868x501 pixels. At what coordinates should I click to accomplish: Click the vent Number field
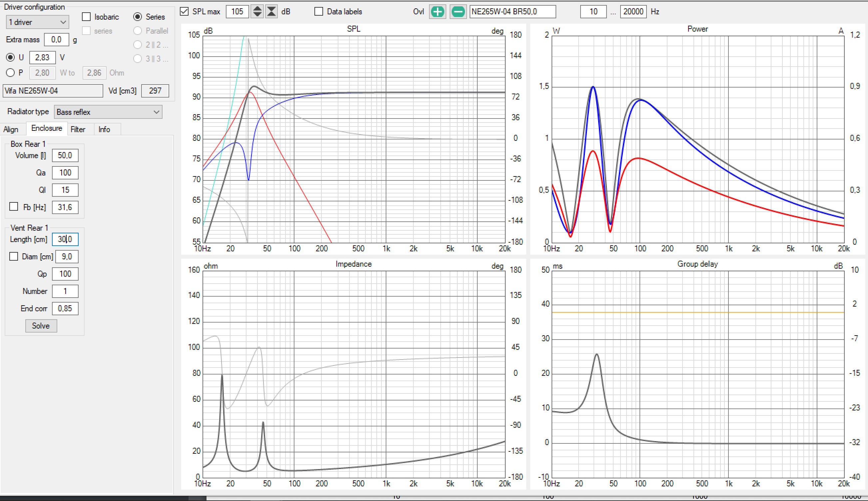[x=65, y=291]
